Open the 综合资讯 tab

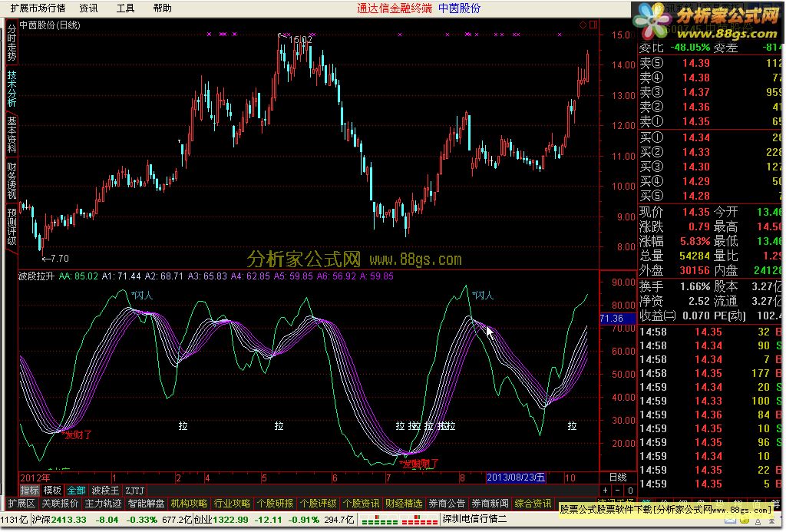coord(533,504)
